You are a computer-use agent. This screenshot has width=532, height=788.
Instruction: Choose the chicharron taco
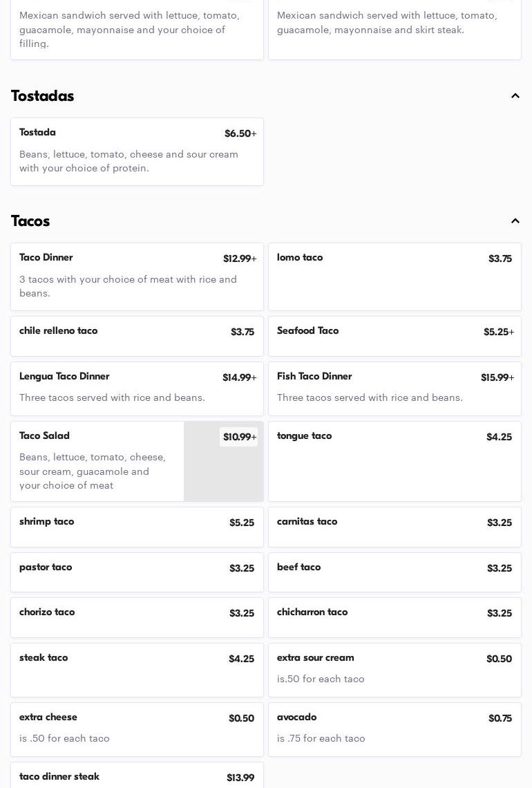click(395, 617)
